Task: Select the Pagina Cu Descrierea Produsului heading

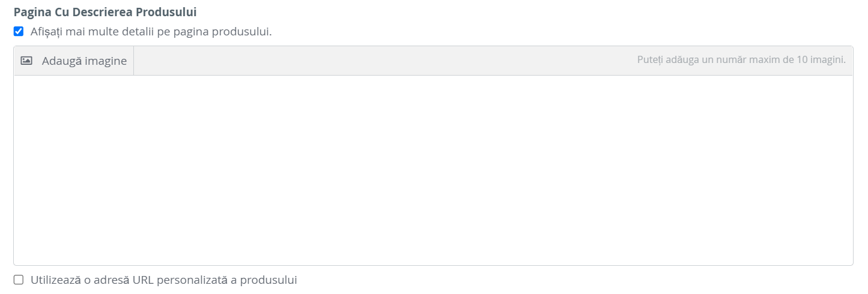Action: click(105, 11)
